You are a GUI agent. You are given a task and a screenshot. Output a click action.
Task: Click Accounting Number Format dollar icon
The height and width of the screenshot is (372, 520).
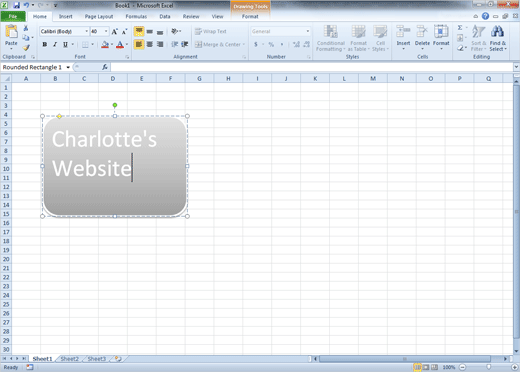point(256,44)
